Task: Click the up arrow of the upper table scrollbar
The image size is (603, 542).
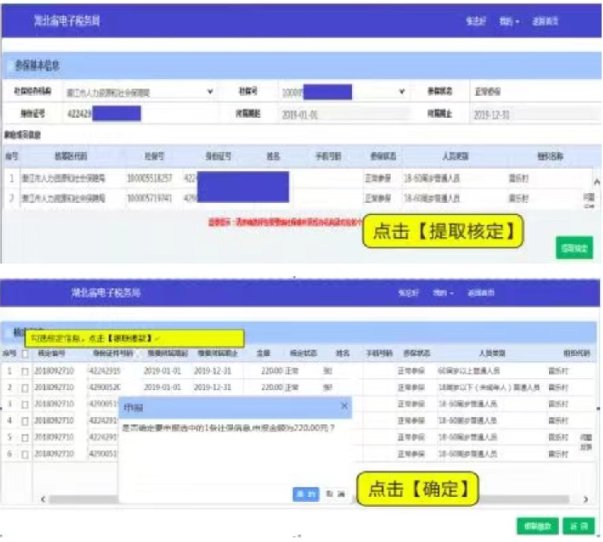Action: 597,182
